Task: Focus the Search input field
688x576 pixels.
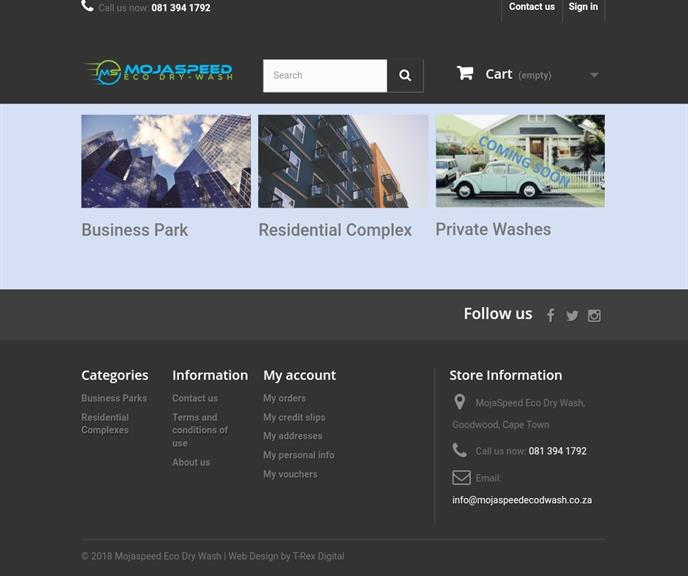Action: (325, 75)
